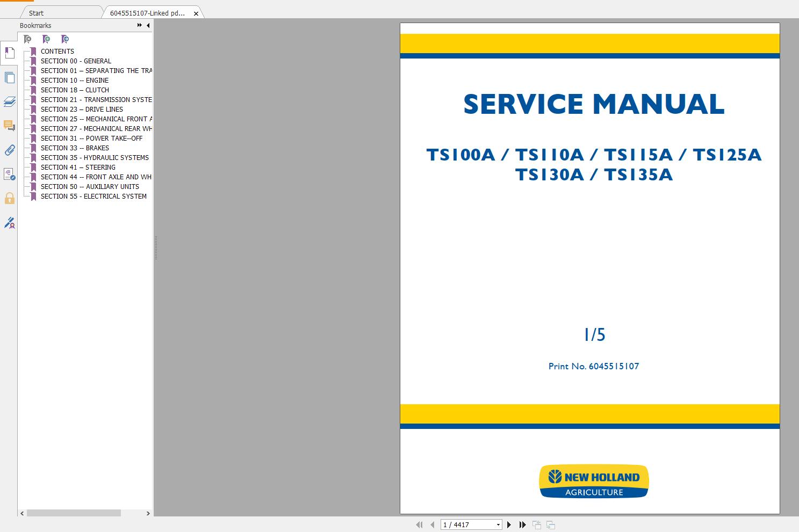Click the bookmark destination arrow icon

(x=65, y=39)
